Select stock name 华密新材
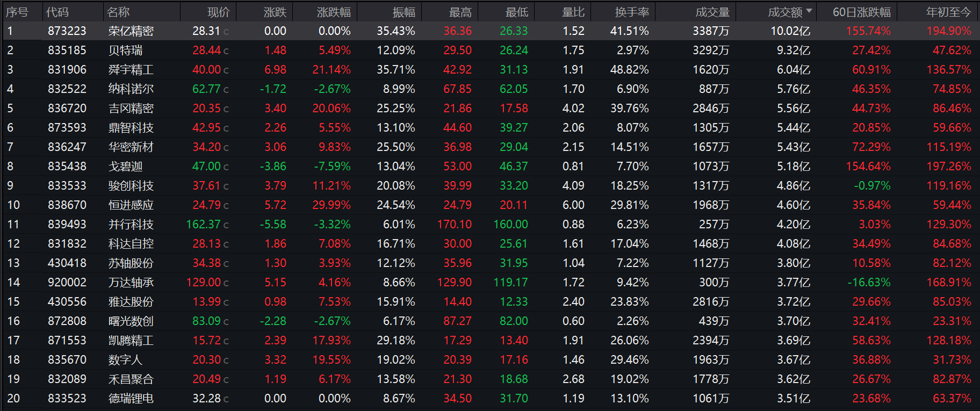The image size is (980, 411). pyautogui.click(x=131, y=147)
